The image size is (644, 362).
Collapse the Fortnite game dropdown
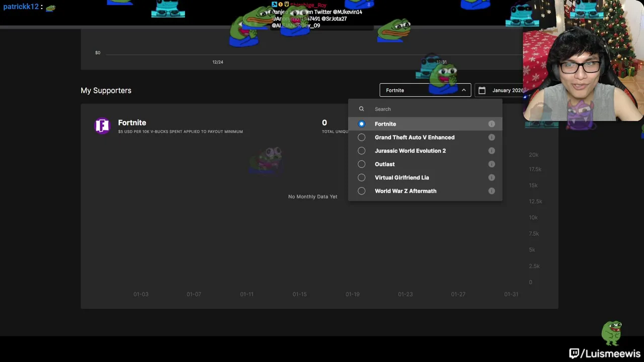[425, 90]
